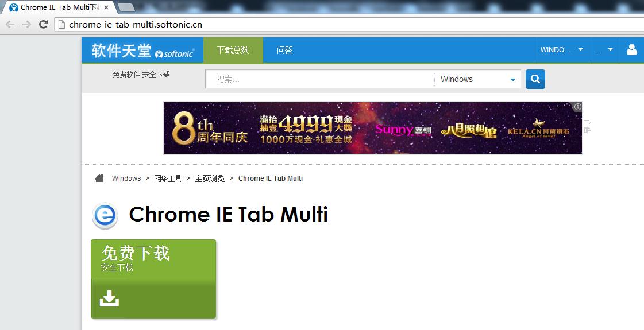This screenshot has width=644, height=330.
Task: Click the ad info icon on banner
Action: [578, 107]
